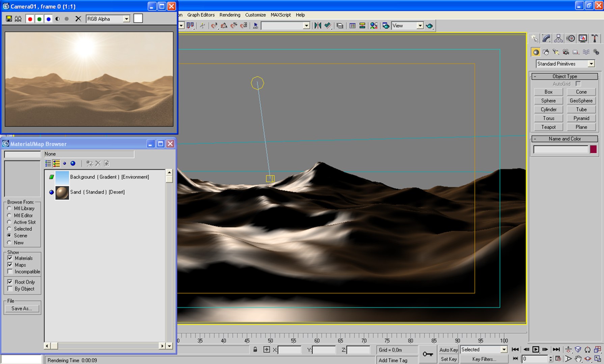Collapse the Object Type rollout
The height and width of the screenshot is (364, 604).
pyautogui.click(x=565, y=77)
